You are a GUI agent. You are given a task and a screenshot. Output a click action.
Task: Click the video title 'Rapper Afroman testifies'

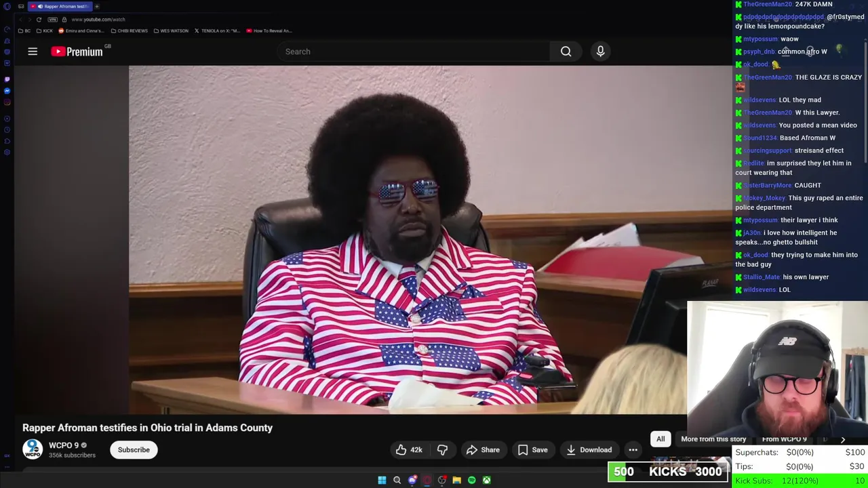point(147,428)
